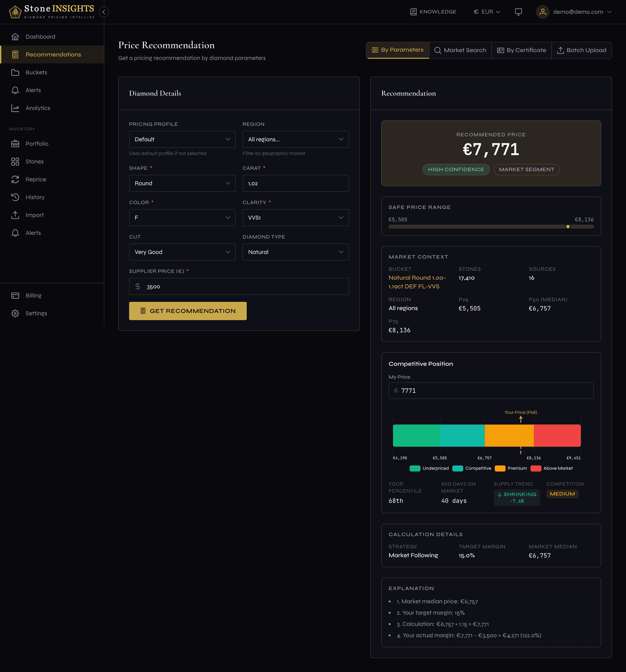Open the EUR currency dropdown
Viewport: 626px width, 672px height.
[487, 11]
